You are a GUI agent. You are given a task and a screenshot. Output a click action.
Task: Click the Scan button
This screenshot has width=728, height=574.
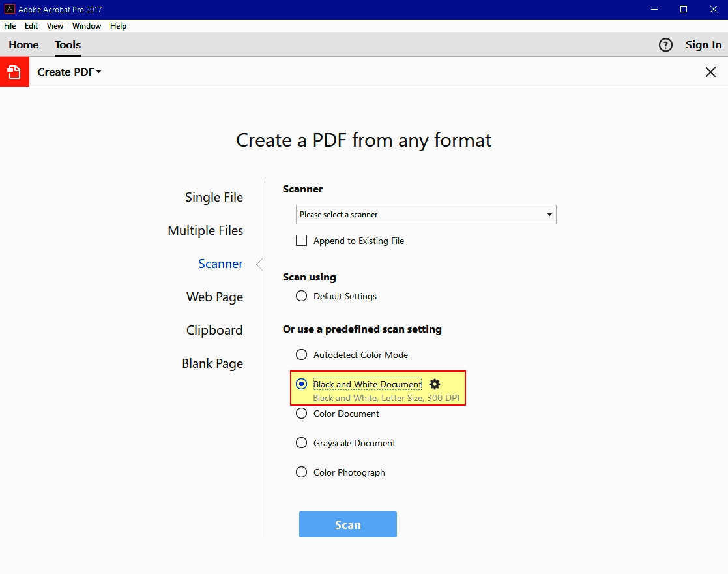point(348,524)
